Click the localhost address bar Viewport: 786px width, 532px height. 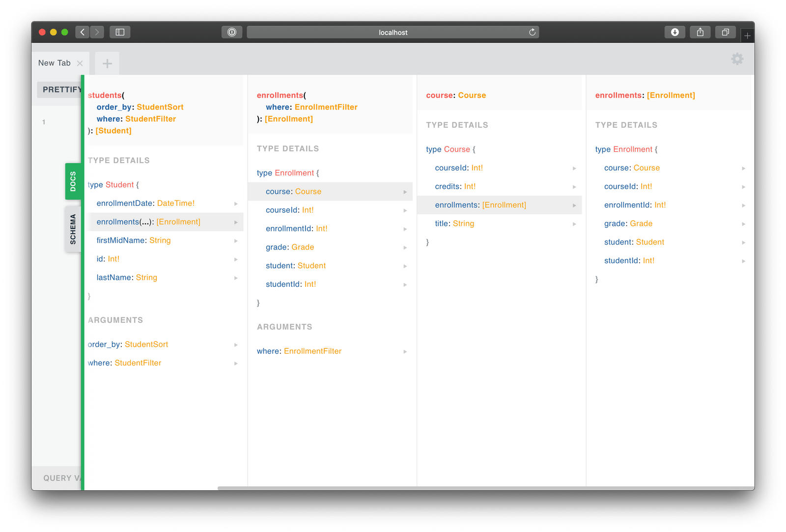(393, 32)
